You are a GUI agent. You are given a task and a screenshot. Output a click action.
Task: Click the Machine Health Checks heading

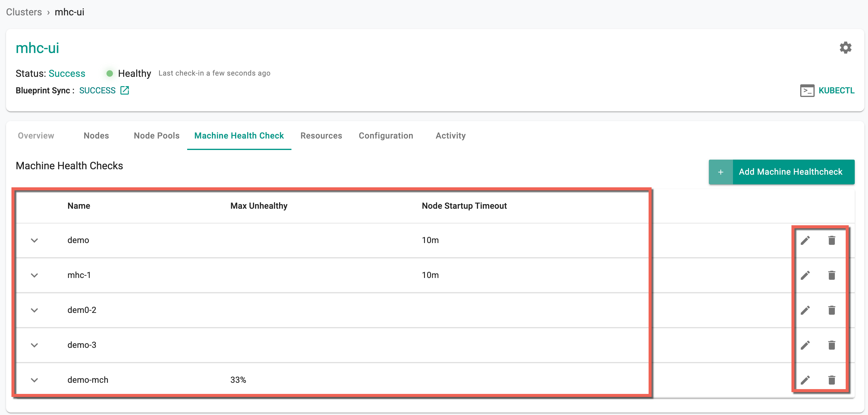click(69, 166)
